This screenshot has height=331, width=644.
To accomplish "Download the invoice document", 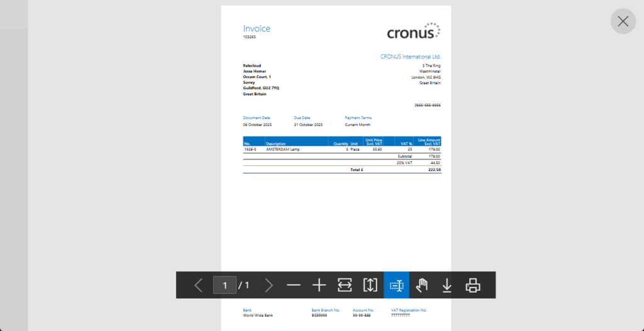I will click(447, 285).
